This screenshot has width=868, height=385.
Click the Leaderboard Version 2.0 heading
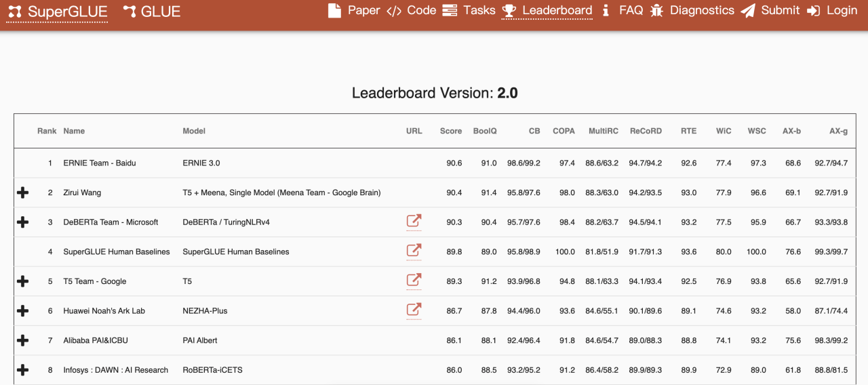click(435, 93)
